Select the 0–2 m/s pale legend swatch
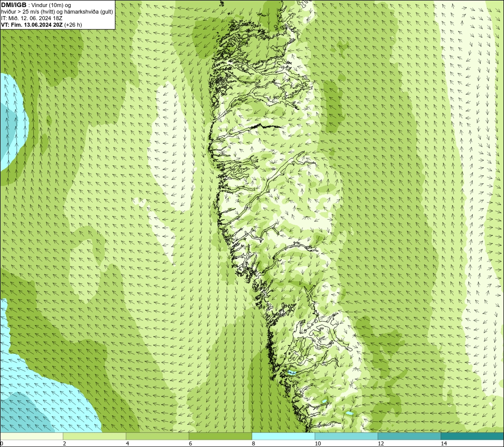The height and width of the screenshot is (447, 504). (31, 436)
